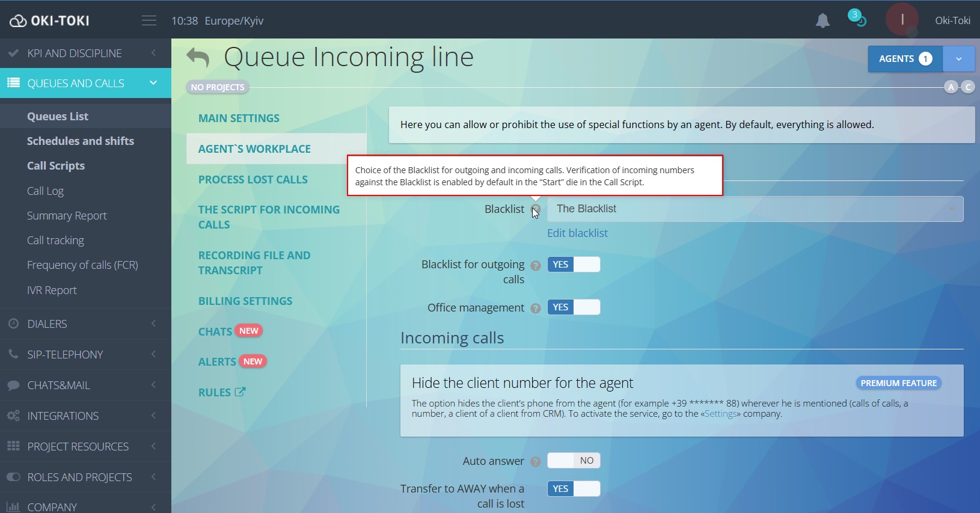Click the notification bell icon
The height and width of the screenshot is (513, 980).
[822, 21]
